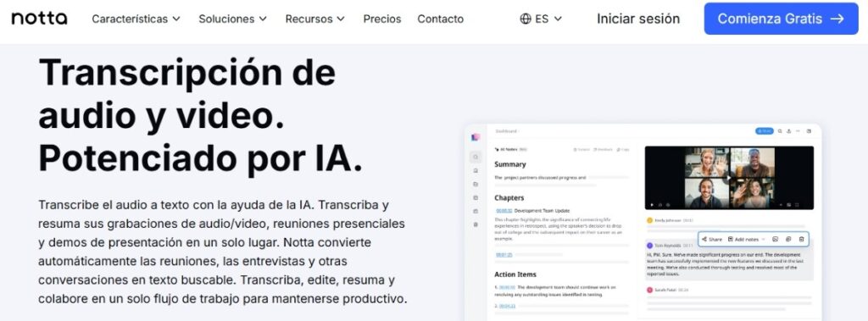The image size is (868, 321).
Task: Click the Development Team Update chapter title
Action: 542,211
